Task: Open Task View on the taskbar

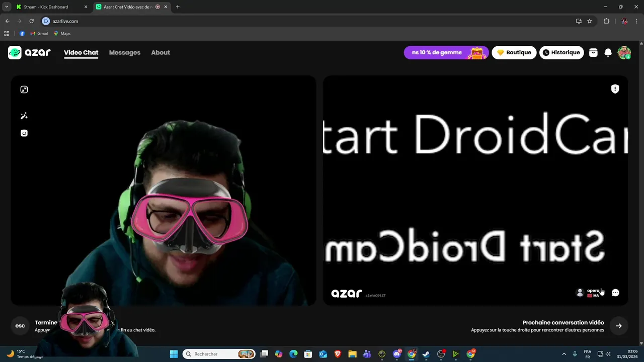Action: (264, 354)
